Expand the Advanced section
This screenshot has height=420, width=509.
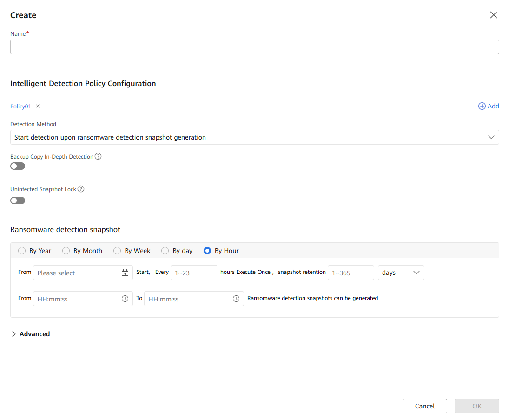[x=31, y=334]
